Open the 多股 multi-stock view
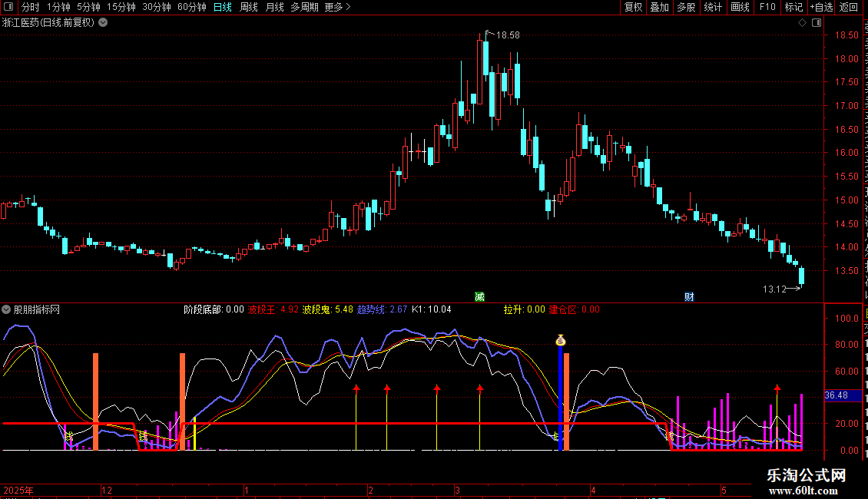868x499 pixels. pos(686,7)
